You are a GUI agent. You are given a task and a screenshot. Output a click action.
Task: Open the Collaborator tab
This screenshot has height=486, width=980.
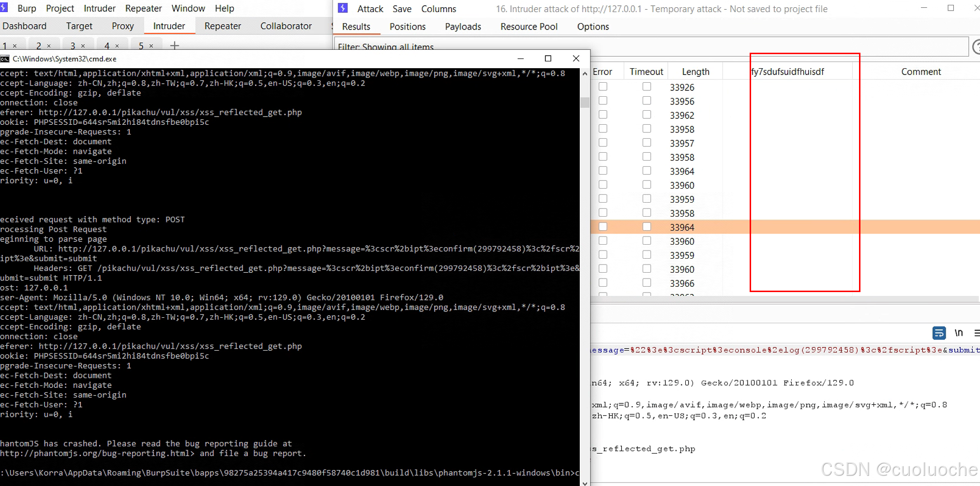click(x=286, y=26)
